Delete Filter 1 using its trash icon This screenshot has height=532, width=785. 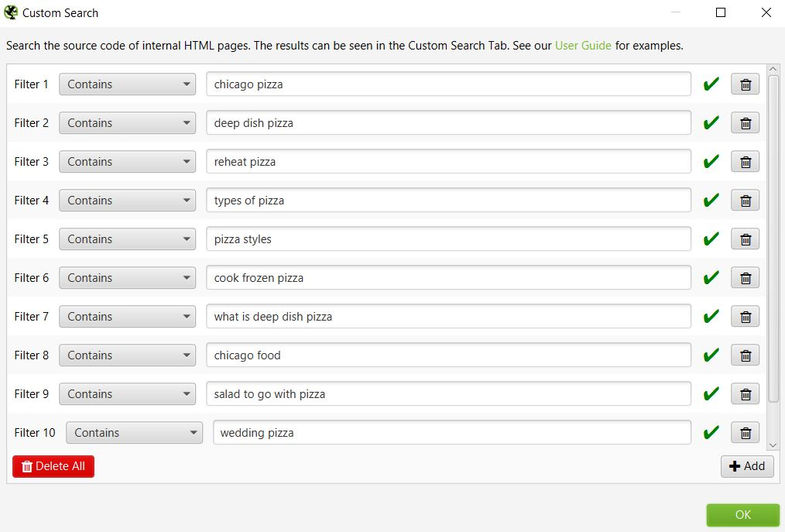[745, 84]
